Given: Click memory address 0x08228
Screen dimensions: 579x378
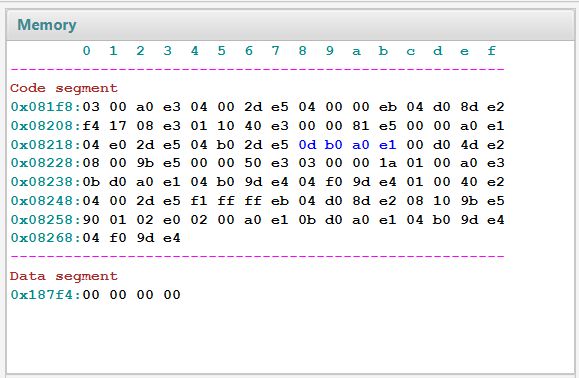Looking at the screenshot, I should coord(44,163).
